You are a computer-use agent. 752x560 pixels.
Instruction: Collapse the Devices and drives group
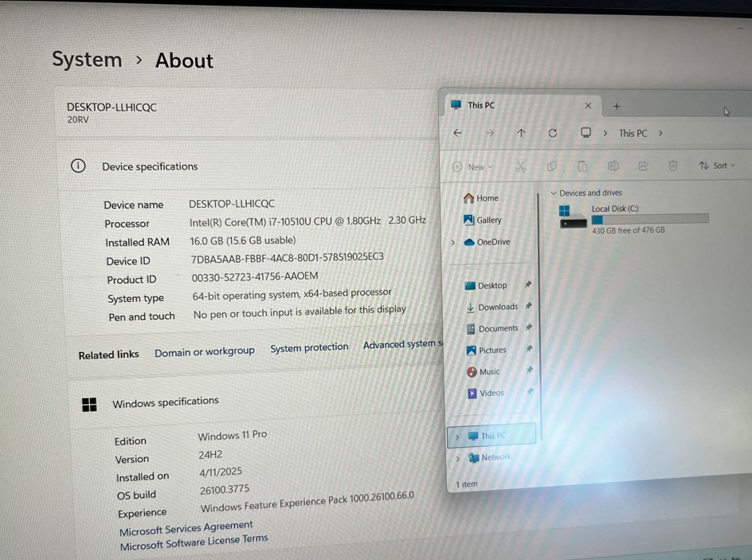[554, 193]
